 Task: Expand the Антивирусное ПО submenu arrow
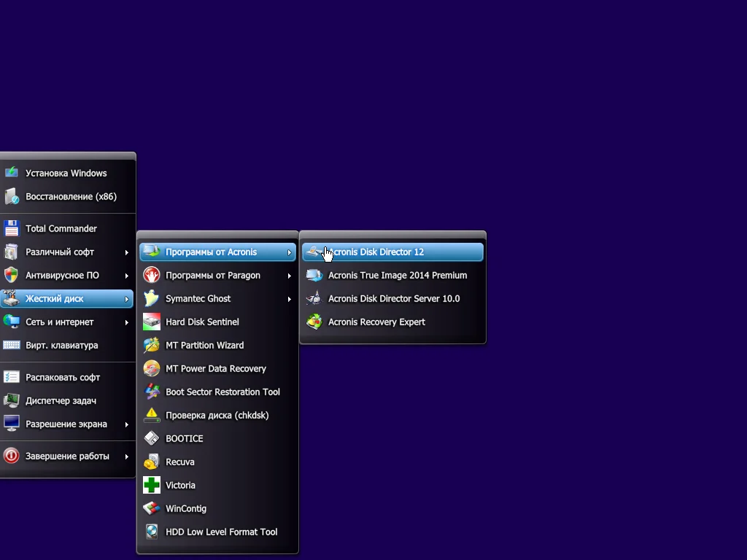point(127,276)
